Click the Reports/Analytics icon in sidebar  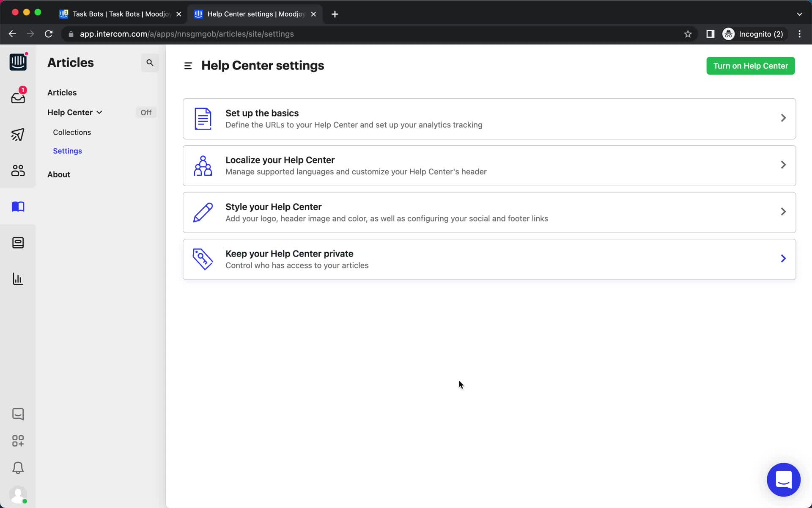pyautogui.click(x=17, y=279)
